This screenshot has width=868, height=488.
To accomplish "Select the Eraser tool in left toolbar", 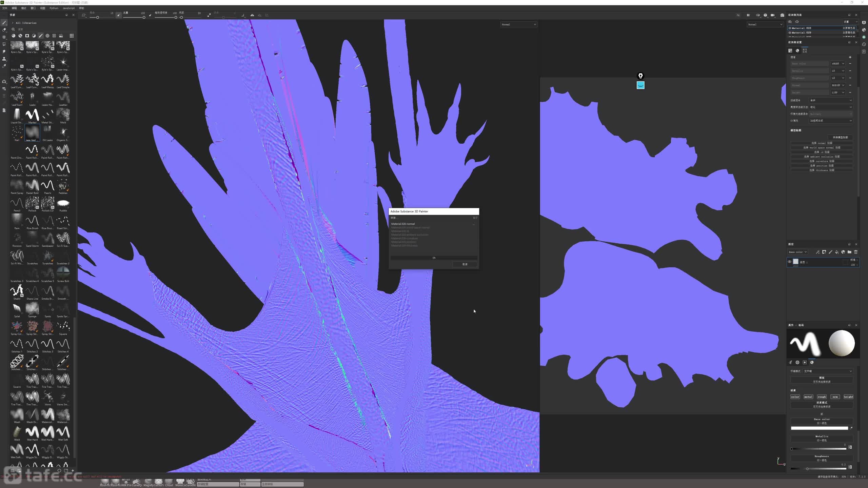I will pos(4,30).
